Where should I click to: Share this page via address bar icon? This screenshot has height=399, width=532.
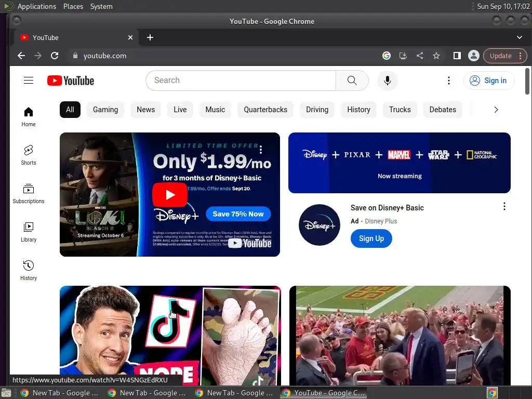[419, 56]
